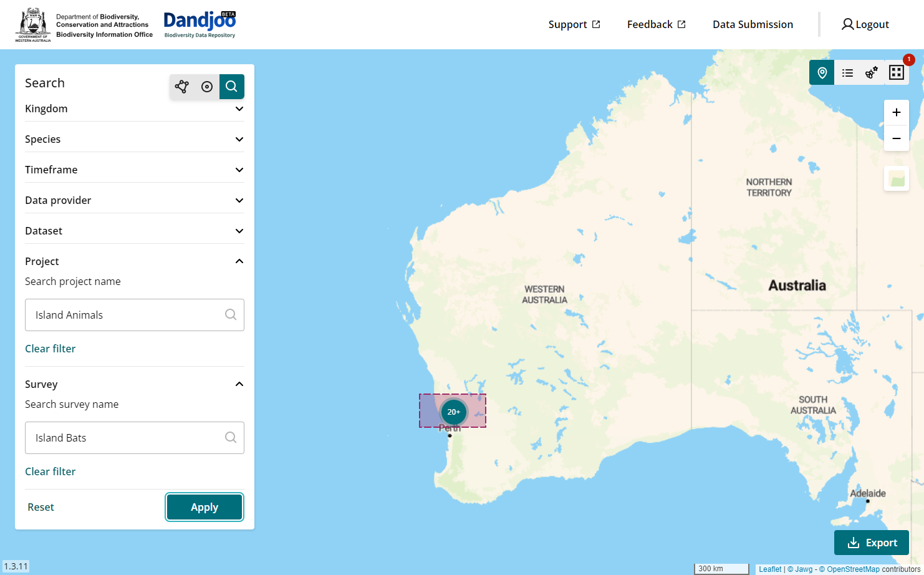Screen dimensions: 924x575
Task: Open the Leaflet attribution link
Action: (x=770, y=569)
